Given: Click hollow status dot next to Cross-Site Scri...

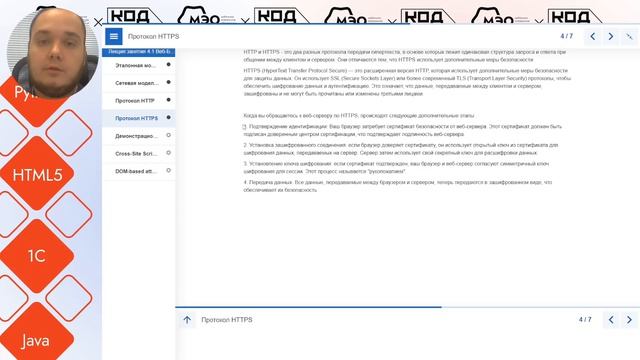Looking at the screenshot, I should 169,153.
